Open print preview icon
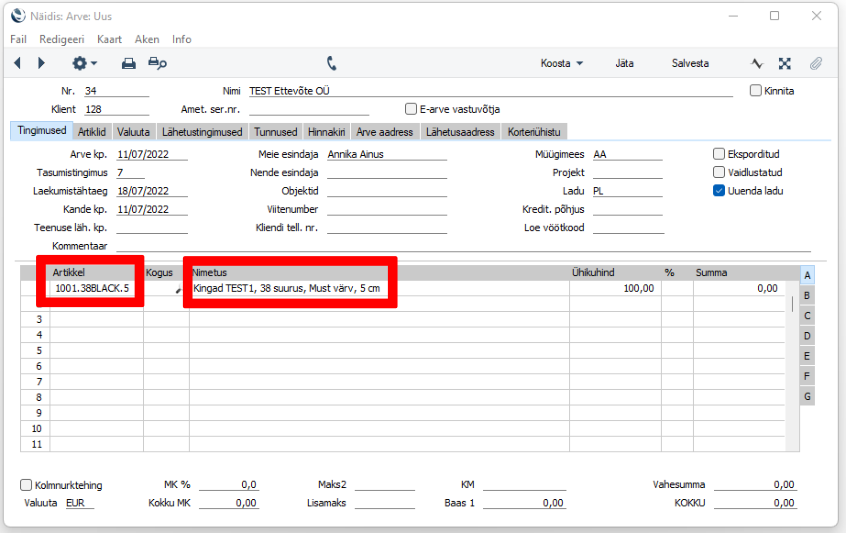 (157, 63)
